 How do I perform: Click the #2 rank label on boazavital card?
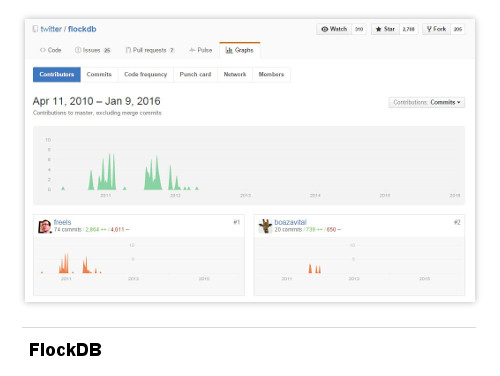click(457, 222)
